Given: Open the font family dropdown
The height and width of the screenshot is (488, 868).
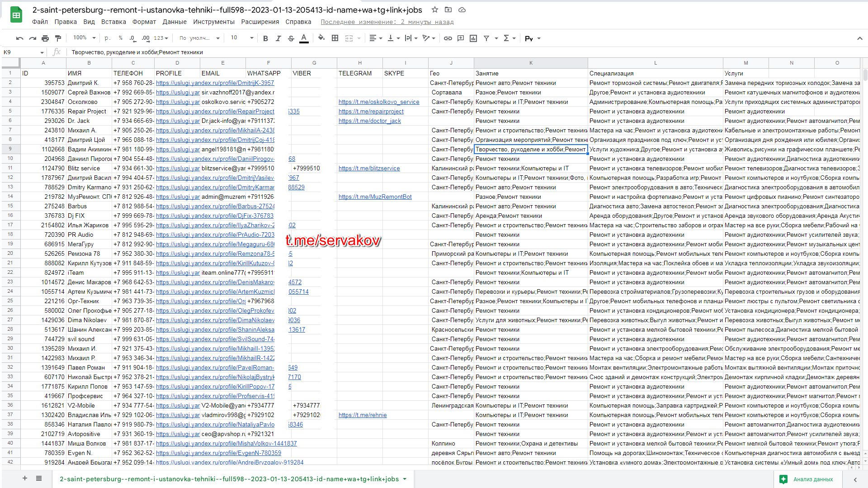Looking at the screenshot, I should coord(199,38).
